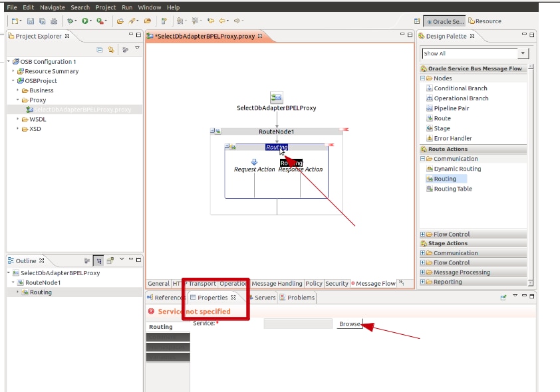Click the Service input field
The width and height of the screenshot is (560, 392).
pos(298,324)
